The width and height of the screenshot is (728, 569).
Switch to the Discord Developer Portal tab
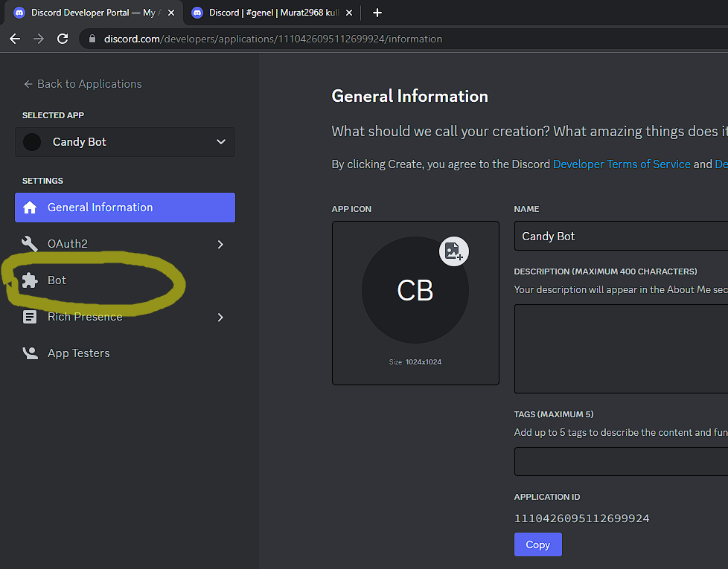tap(93, 13)
